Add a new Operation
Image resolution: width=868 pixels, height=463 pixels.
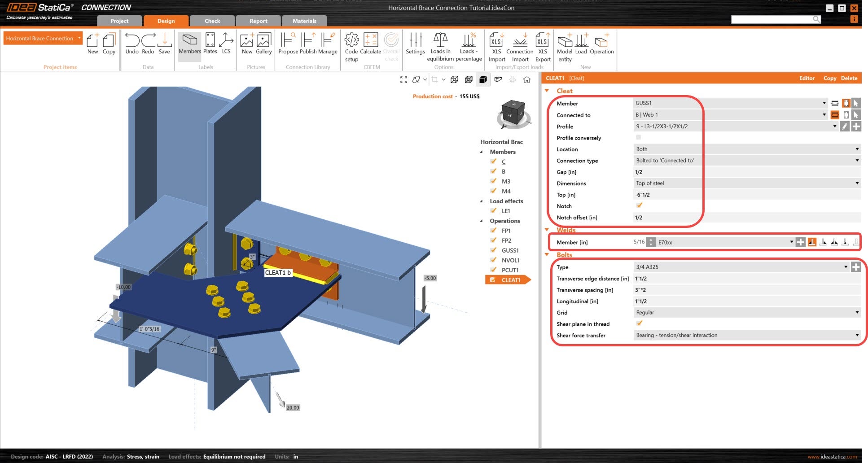tap(601, 42)
